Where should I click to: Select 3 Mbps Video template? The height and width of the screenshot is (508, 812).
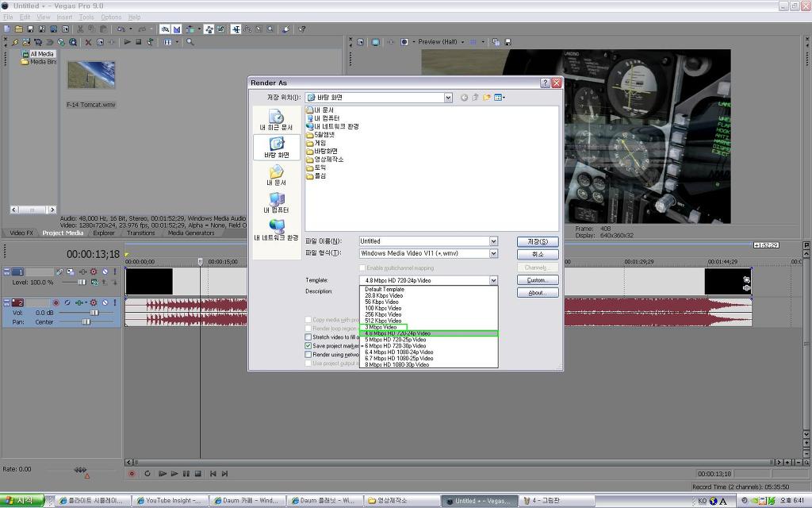[x=382, y=327]
